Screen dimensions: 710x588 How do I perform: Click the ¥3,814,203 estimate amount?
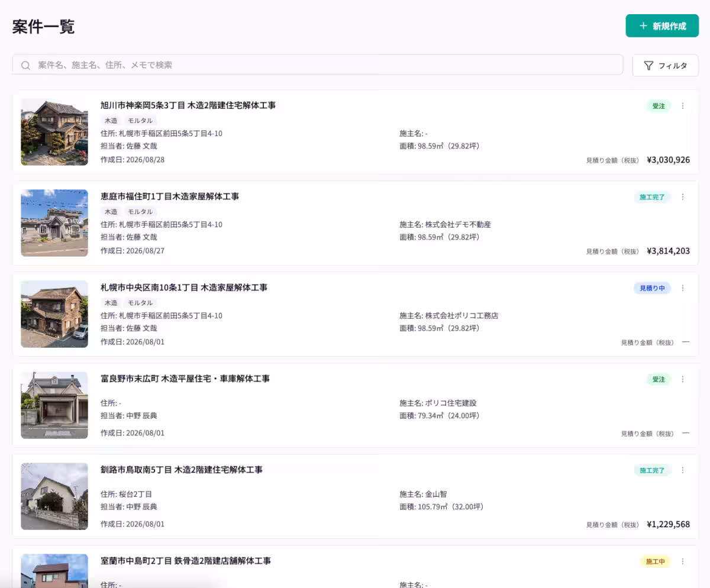[x=669, y=251]
